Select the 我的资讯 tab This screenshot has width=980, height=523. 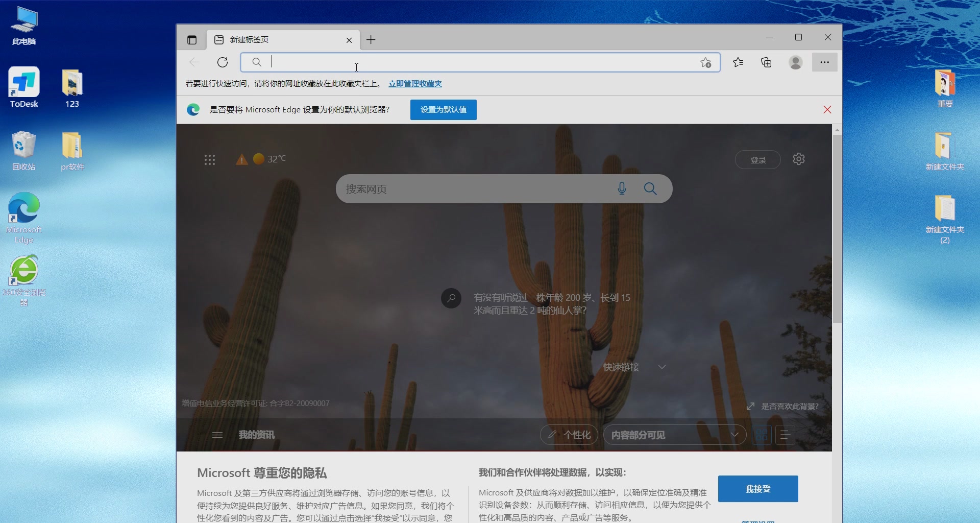point(257,435)
